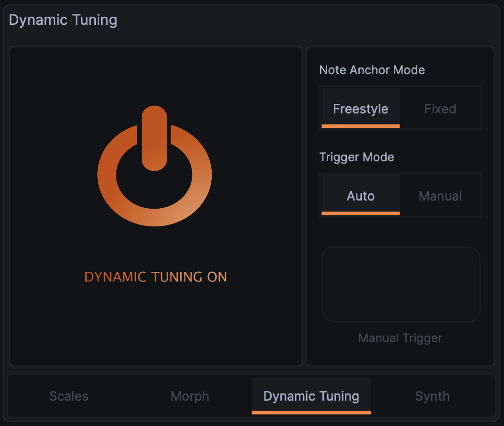Click the Dynamic Tuning panel title
Viewport: 504px width, 426px height.
[63, 20]
